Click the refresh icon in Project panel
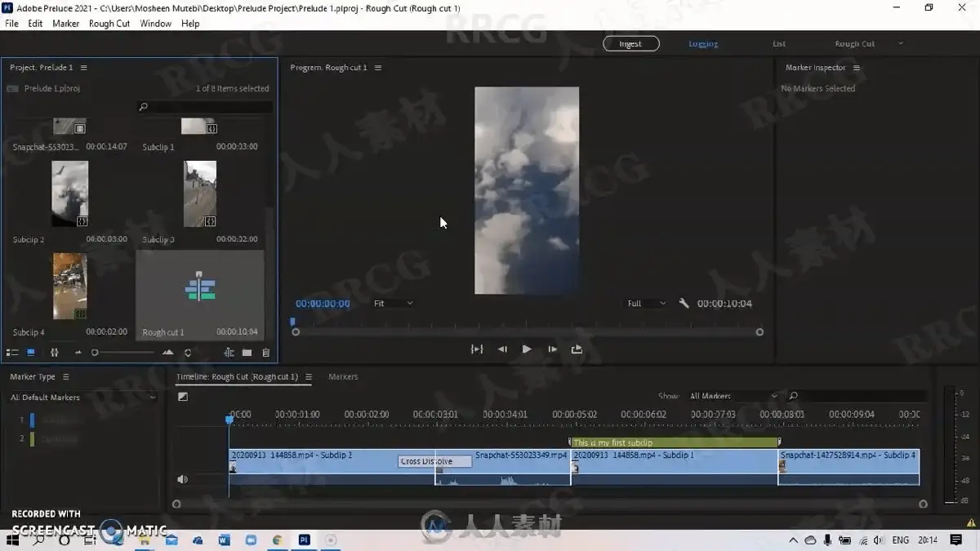Viewport: 980px width, 551px height. pyautogui.click(x=188, y=353)
